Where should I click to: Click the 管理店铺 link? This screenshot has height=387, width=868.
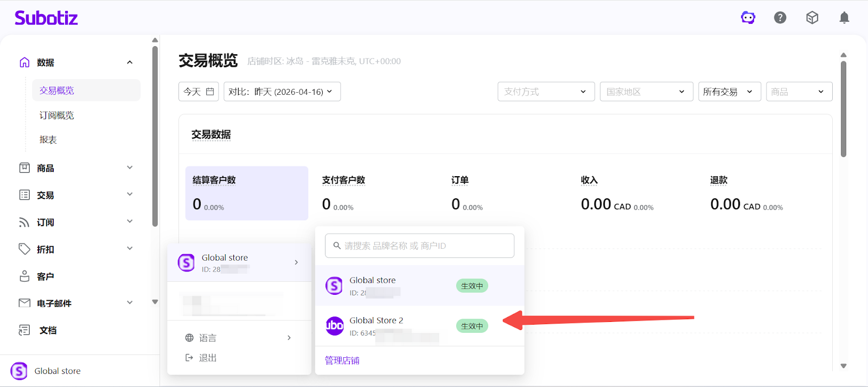point(342,360)
